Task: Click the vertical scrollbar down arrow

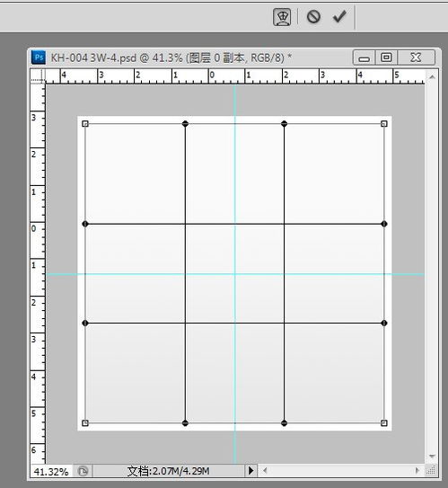Action: 432,457
